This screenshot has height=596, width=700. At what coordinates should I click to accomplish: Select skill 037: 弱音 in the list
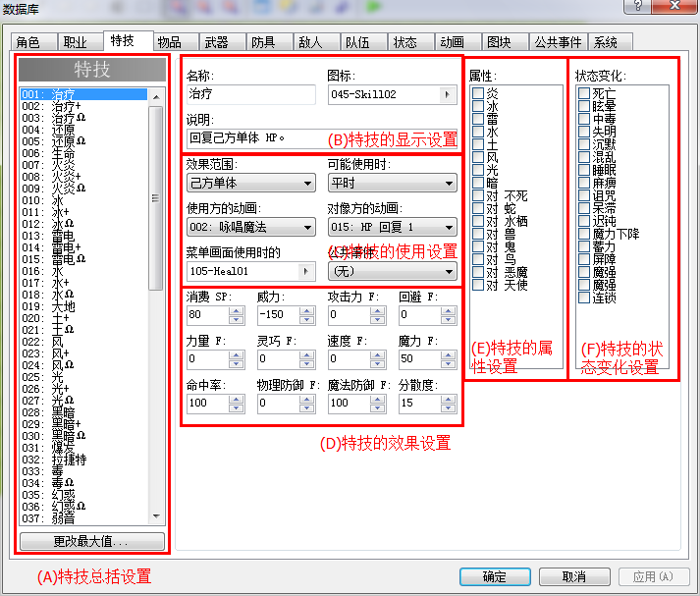(83, 518)
